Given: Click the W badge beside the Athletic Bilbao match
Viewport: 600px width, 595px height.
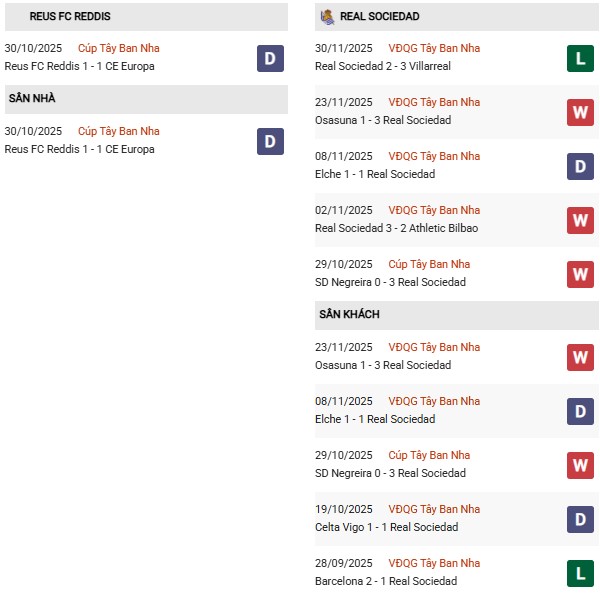Looking at the screenshot, I should pyautogui.click(x=580, y=220).
